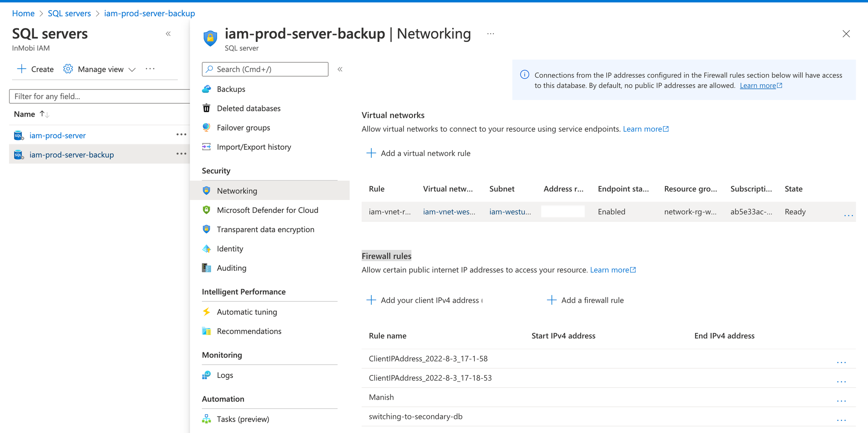
Task: Click the Networking shield icon
Action: point(207,191)
